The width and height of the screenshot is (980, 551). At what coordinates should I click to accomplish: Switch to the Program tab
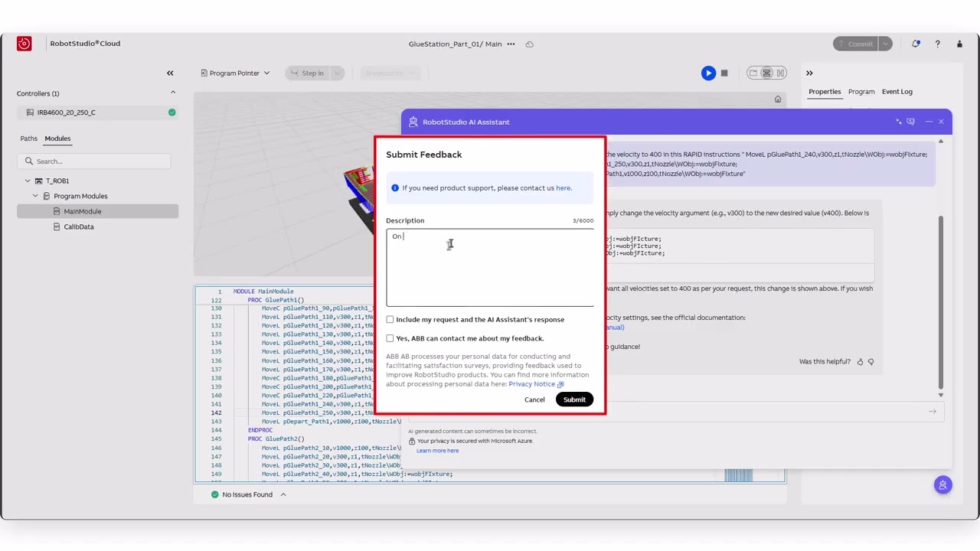pyautogui.click(x=861, y=92)
